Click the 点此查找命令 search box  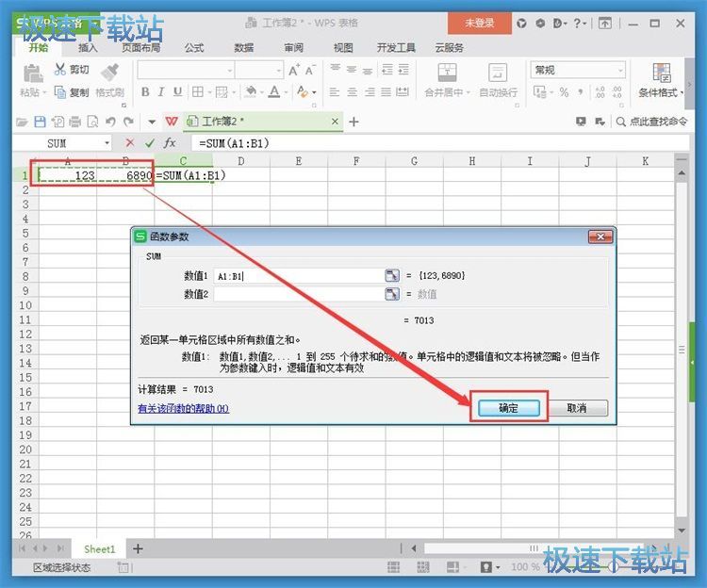(652, 122)
